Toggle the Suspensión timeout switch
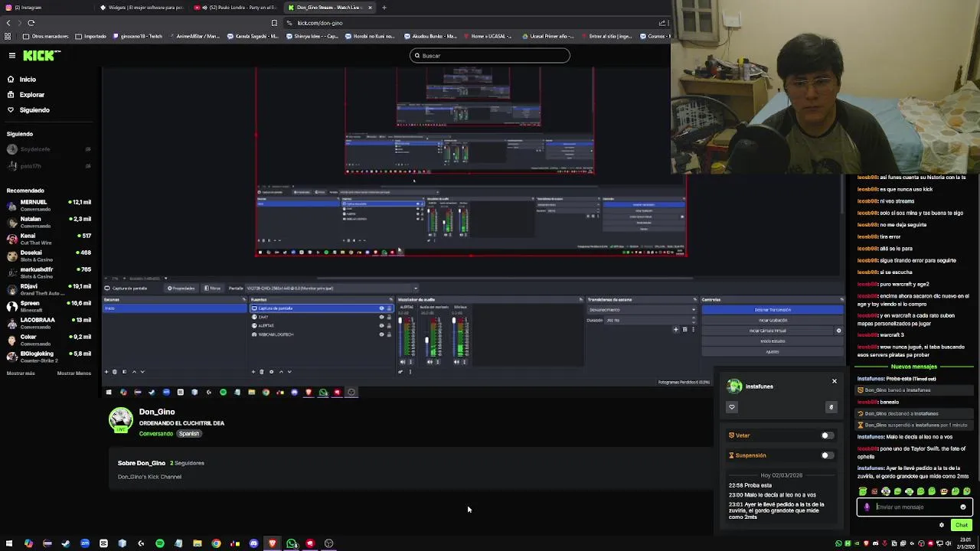 826,455
